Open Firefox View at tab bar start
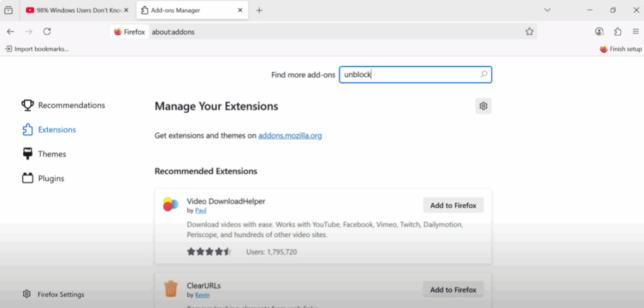The height and width of the screenshot is (308, 644). tap(8, 10)
